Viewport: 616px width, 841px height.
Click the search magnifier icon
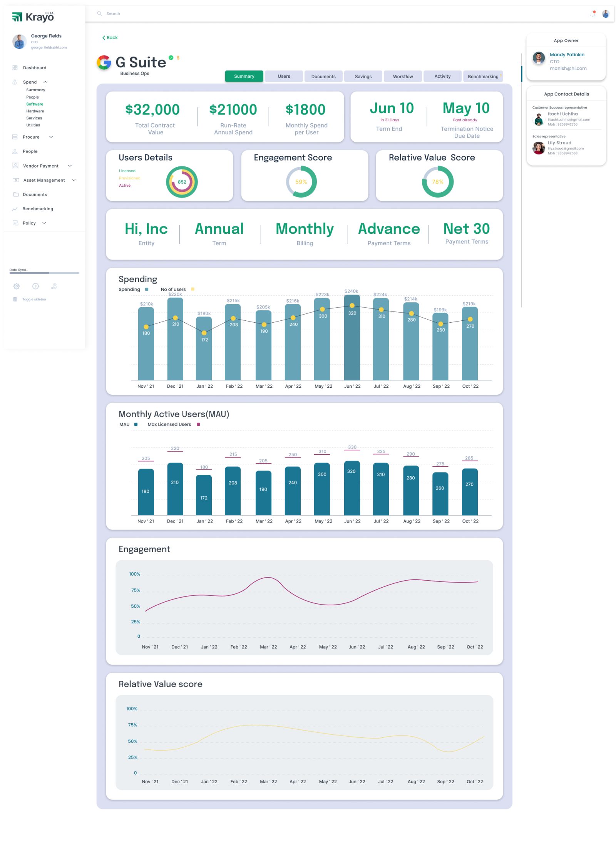pyautogui.click(x=99, y=13)
